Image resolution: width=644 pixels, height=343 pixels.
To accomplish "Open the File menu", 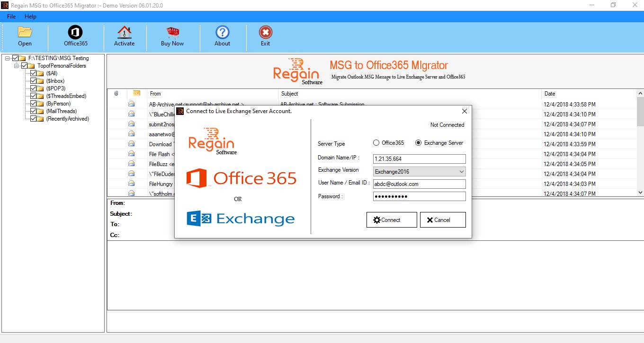I will (x=11, y=17).
